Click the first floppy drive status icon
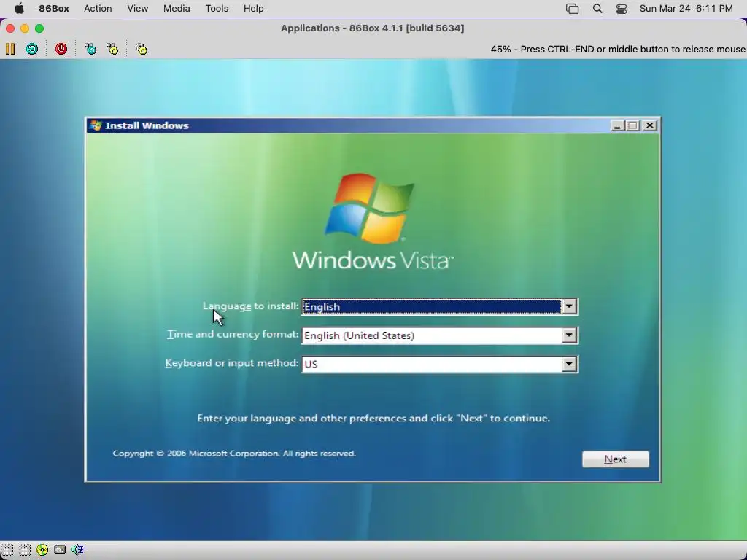 click(x=7, y=550)
